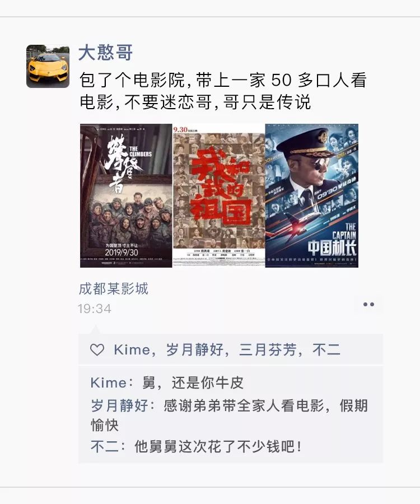
Task: Tap the 19:34 post timestamp
Action: (95, 309)
